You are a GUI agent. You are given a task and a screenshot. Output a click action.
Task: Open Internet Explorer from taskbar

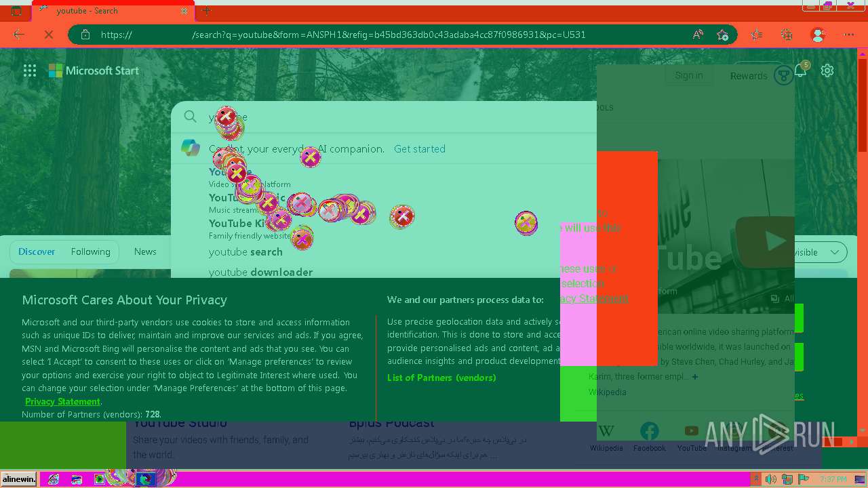click(x=54, y=479)
